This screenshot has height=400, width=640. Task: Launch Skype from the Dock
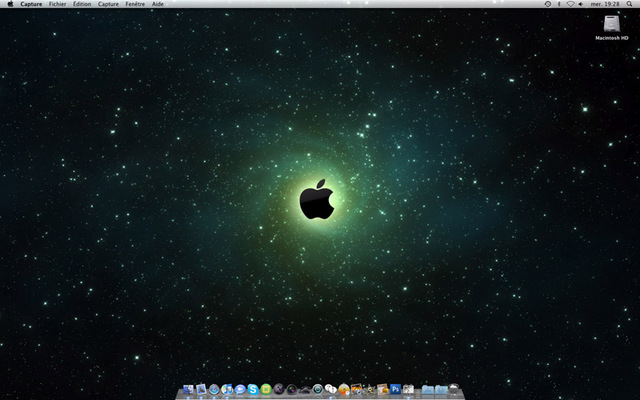coord(253,389)
